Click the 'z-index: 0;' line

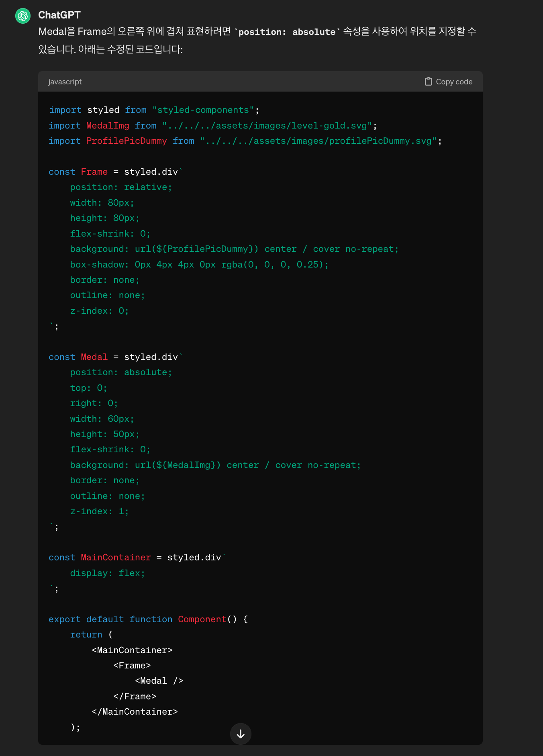pos(99,311)
